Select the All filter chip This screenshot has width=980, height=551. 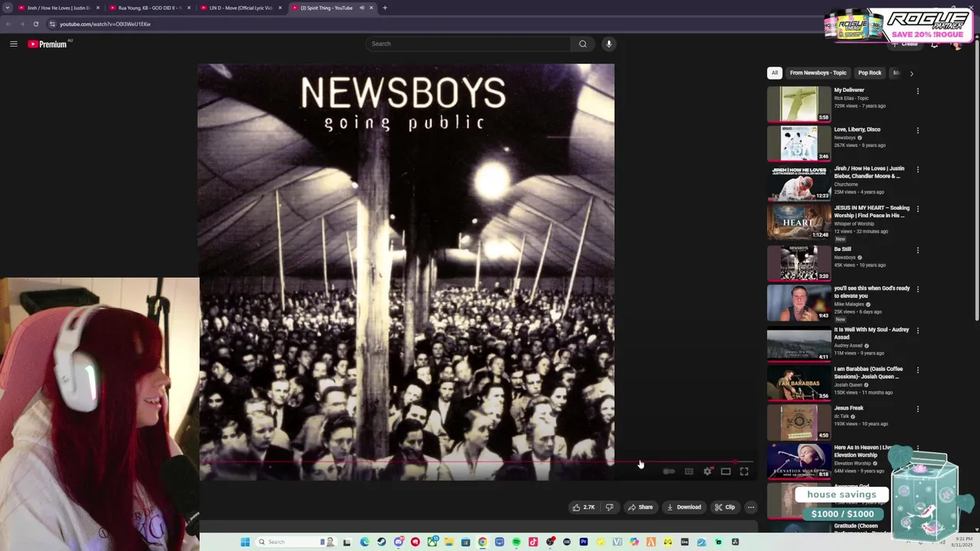click(774, 73)
